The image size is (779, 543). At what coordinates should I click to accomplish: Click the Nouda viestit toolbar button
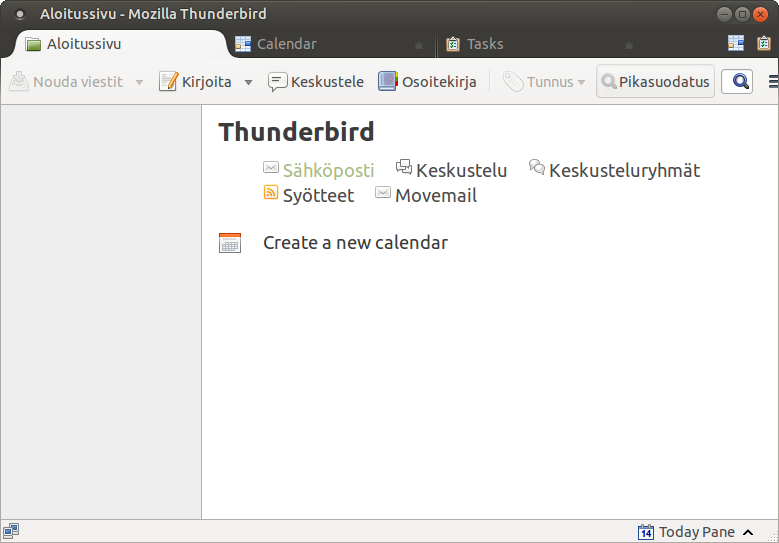66,81
